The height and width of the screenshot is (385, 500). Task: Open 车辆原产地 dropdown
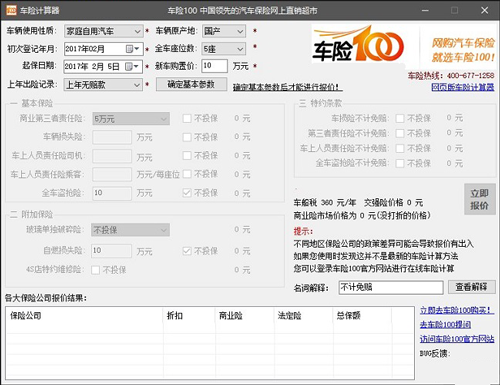click(224, 31)
